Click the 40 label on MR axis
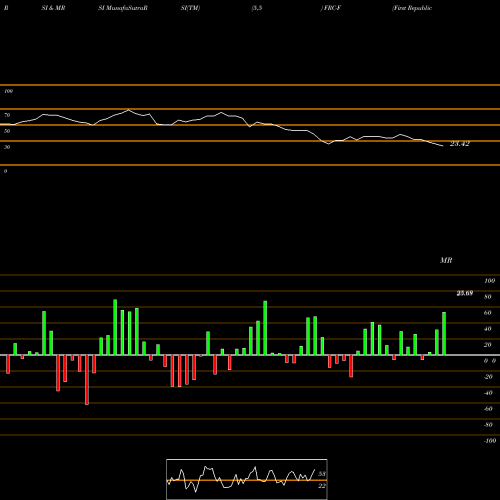 (x=488, y=329)
